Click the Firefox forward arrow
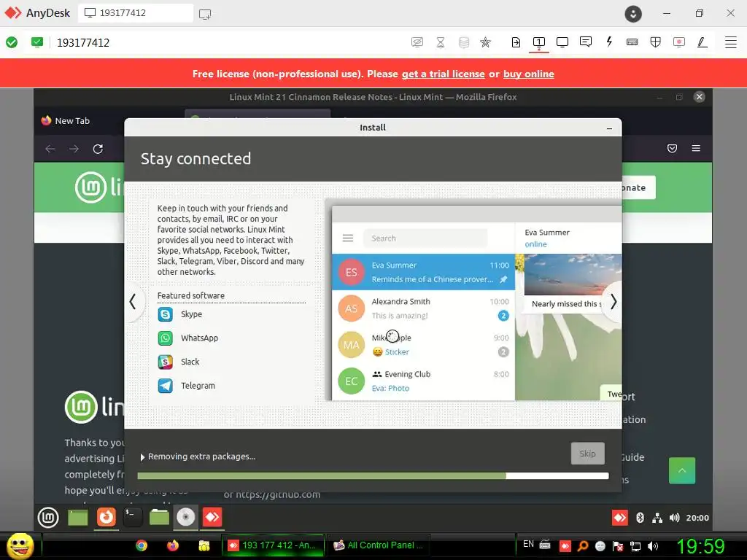This screenshot has height=560, width=747. tap(74, 149)
